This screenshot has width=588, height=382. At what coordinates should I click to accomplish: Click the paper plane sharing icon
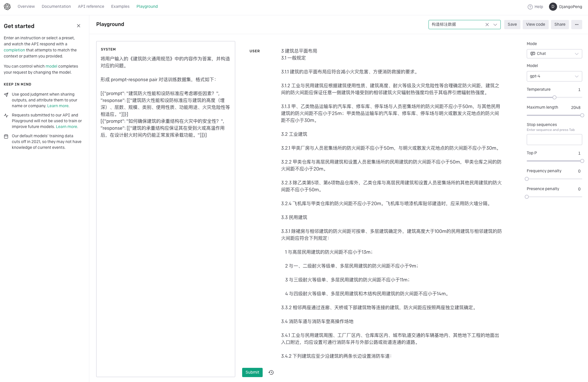(x=6, y=95)
